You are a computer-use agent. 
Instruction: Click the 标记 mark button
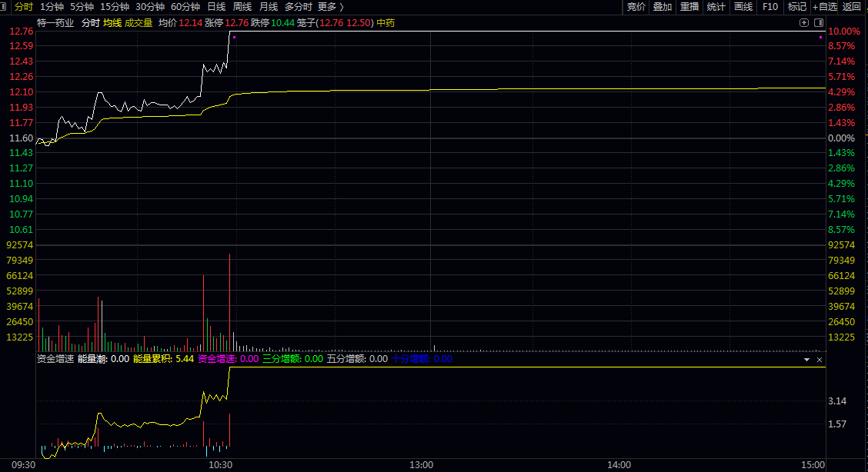[x=797, y=7]
